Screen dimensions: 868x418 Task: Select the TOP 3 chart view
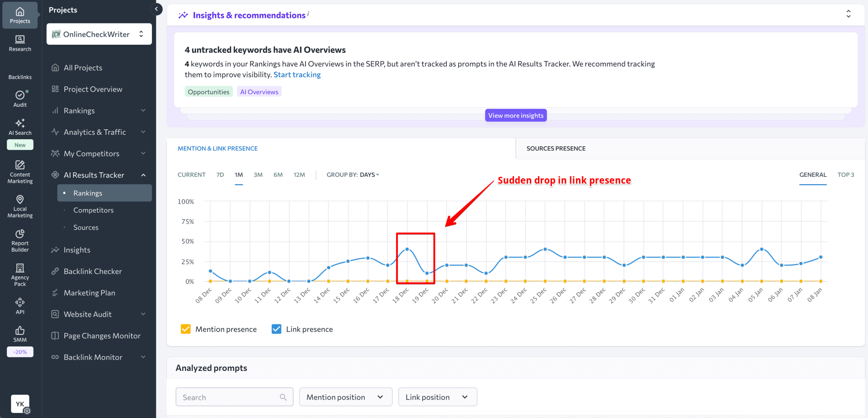[x=846, y=175]
